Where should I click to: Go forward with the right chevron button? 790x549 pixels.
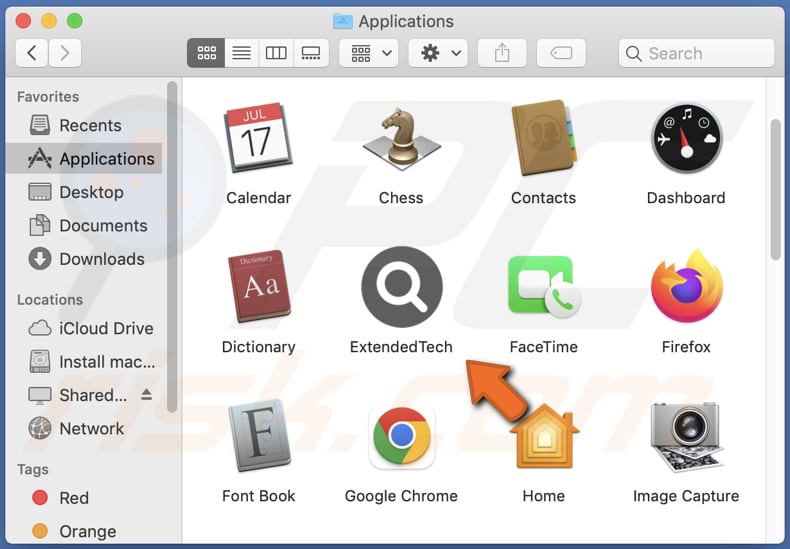64,53
